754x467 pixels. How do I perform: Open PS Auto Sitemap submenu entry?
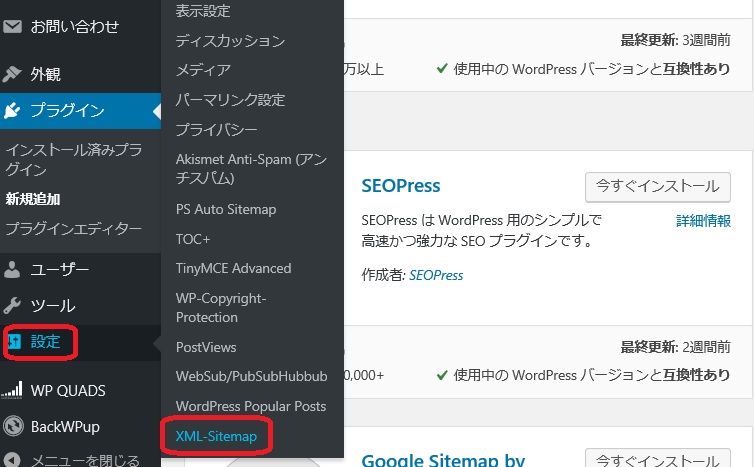coord(225,209)
